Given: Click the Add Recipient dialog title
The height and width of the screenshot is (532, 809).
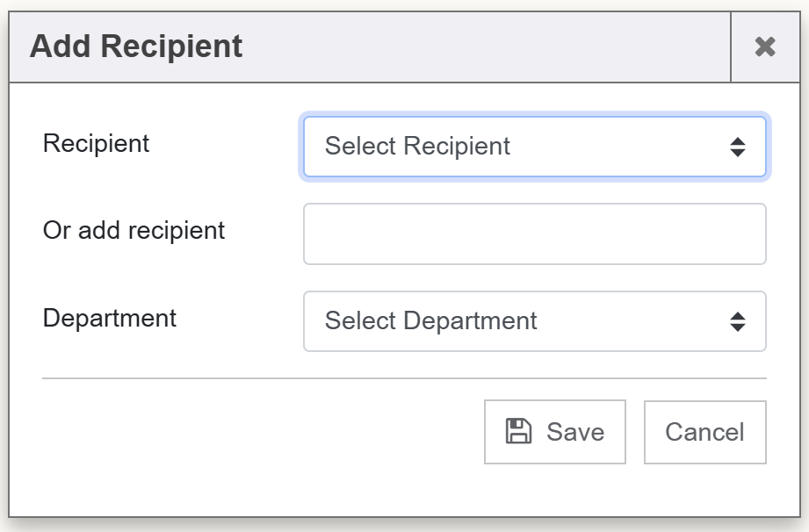Looking at the screenshot, I should coord(136,47).
